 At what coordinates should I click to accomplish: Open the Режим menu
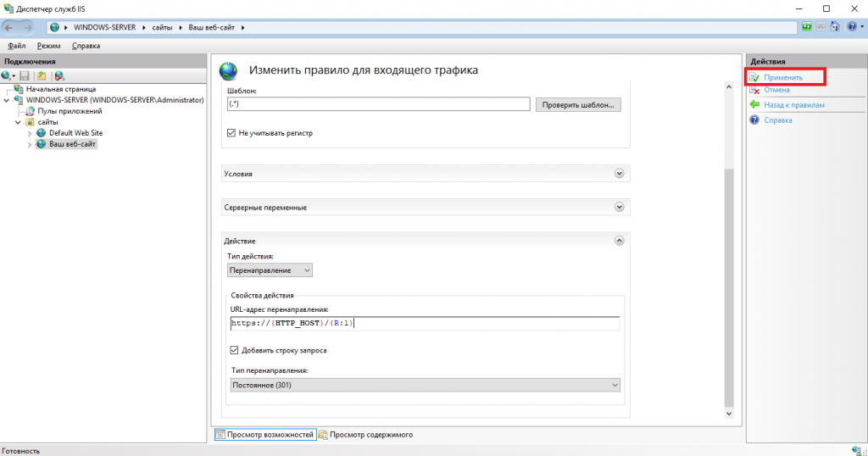[48, 46]
